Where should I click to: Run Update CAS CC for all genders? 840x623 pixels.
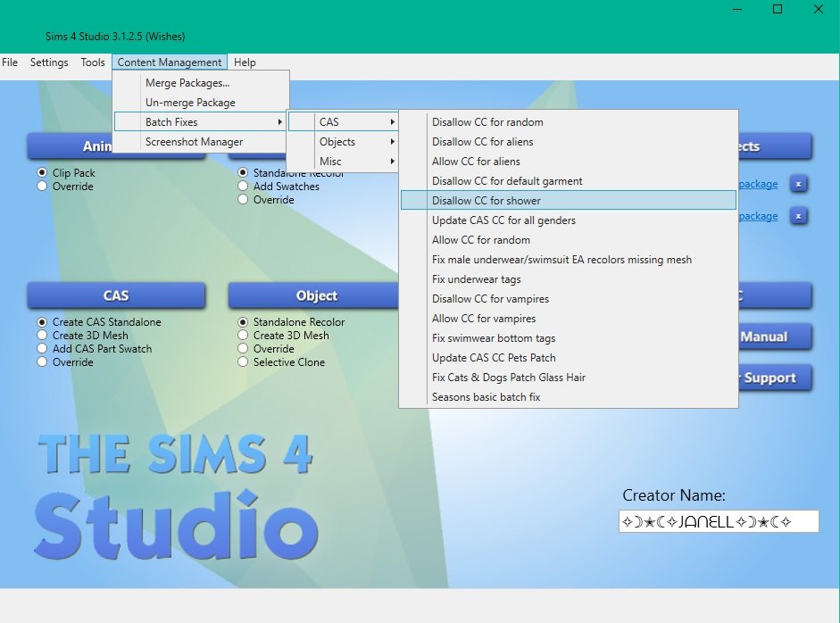569,220
